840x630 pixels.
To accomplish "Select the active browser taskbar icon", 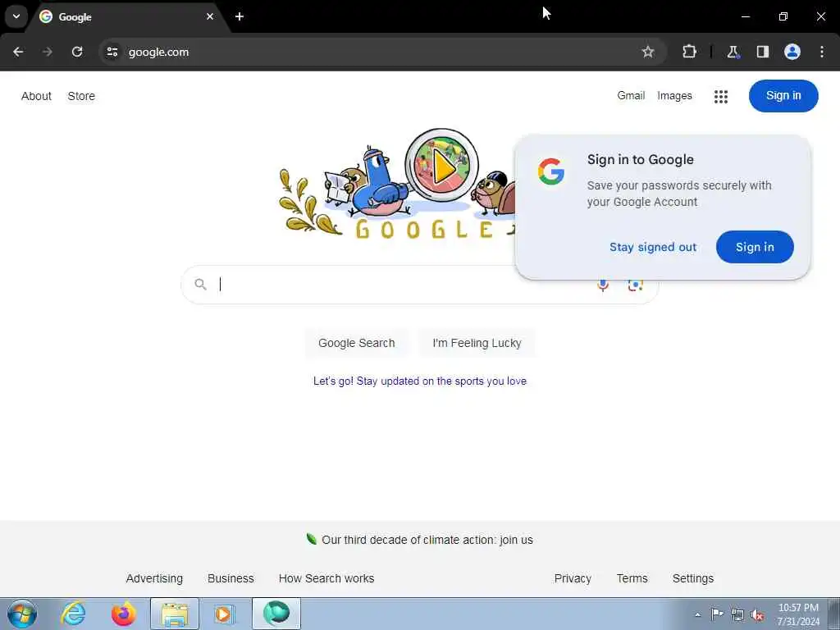I will pos(276,614).
